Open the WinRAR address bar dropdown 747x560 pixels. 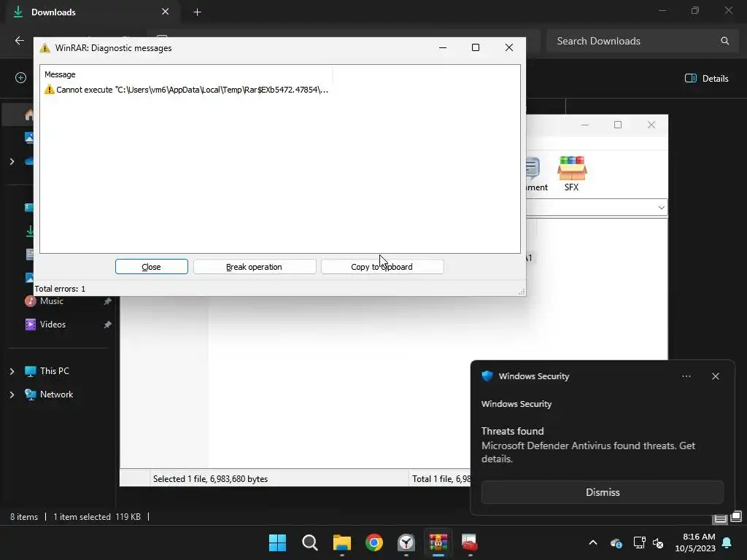click(661, 208)
